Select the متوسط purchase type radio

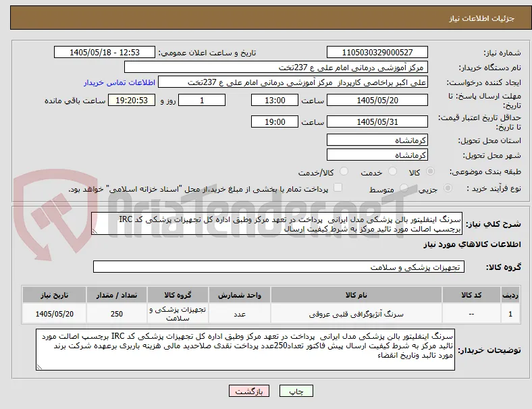pos(404,188)
